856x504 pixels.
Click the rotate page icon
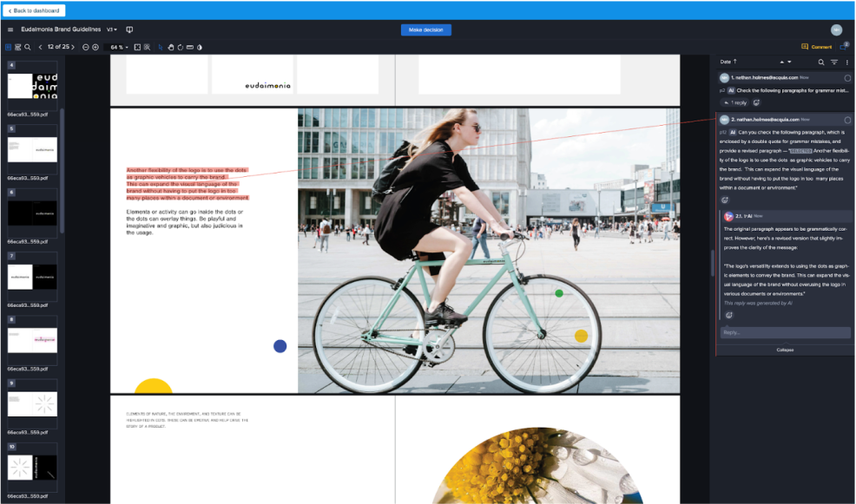[x=180, y=47]
